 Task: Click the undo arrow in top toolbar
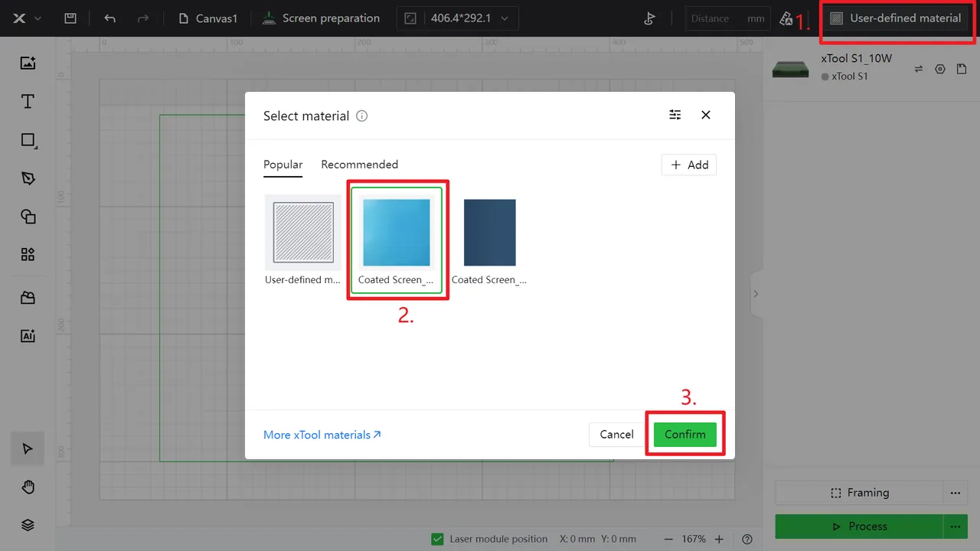coord(109,18)
